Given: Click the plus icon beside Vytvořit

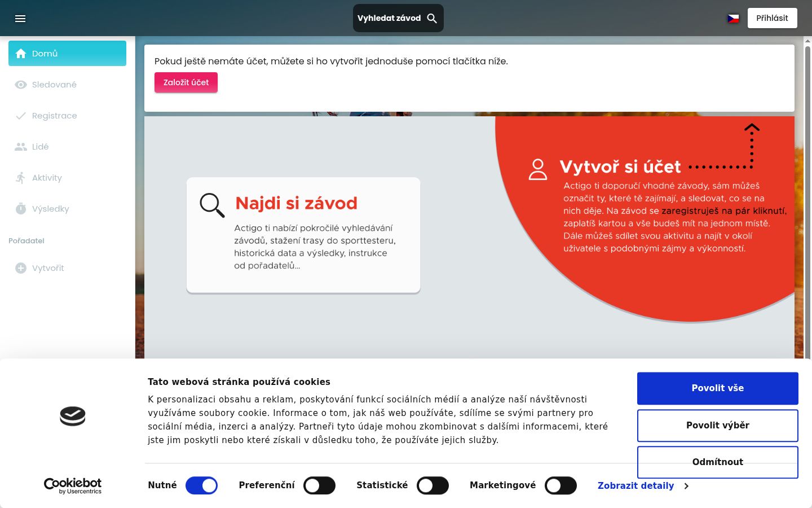Looking at the screenshot, I should 21,268.
